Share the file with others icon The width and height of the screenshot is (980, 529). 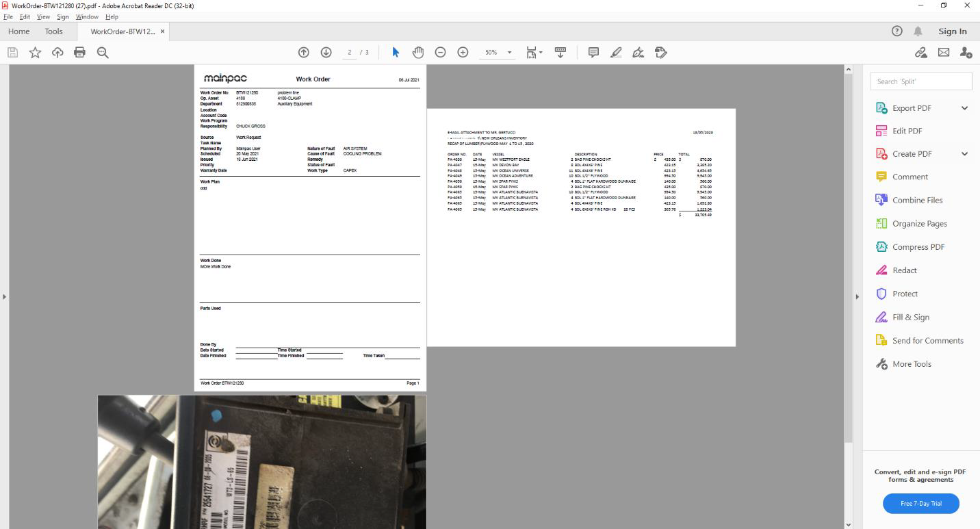(966, 53)
